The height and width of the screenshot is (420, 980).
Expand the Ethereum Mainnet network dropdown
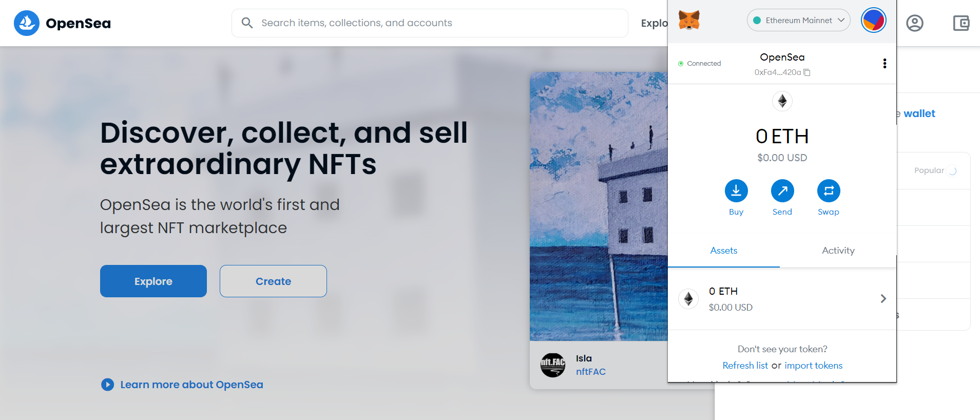[798, 21]
